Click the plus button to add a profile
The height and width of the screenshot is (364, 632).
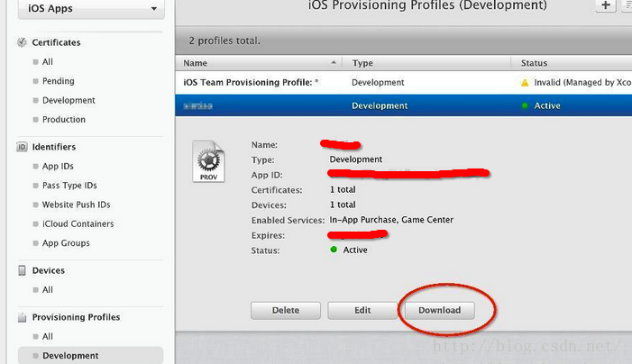tap(605, 5)
